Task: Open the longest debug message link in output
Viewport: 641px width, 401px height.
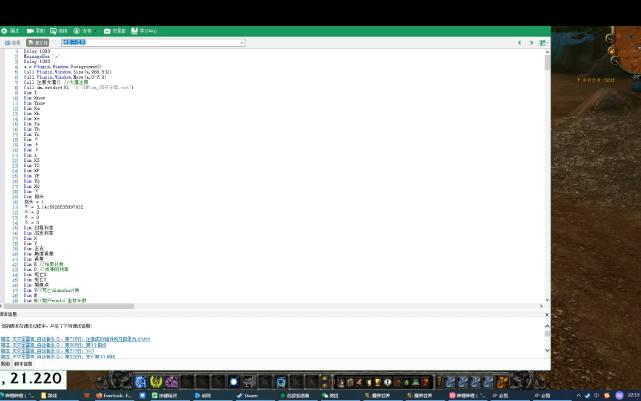Action: pyautogui.click(x=76, y=339)
